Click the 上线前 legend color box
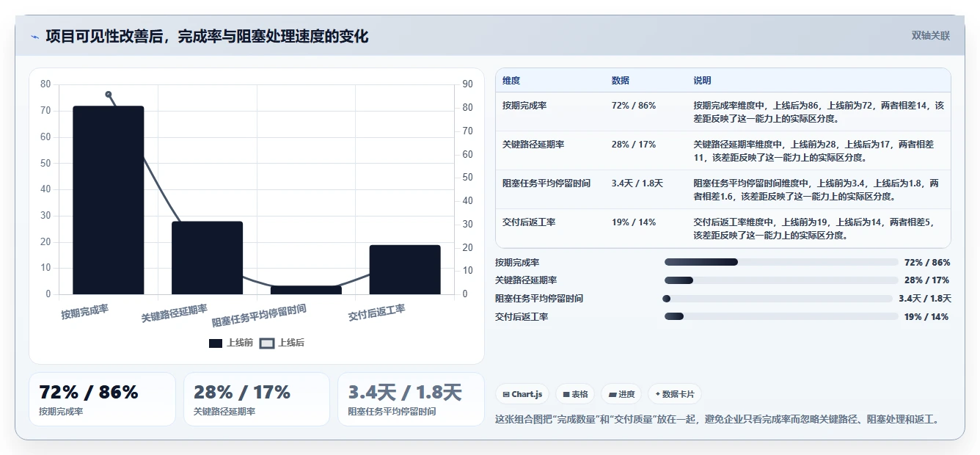Image resolution: width=980 pixels, height=455 pixels. coord(216,343)
